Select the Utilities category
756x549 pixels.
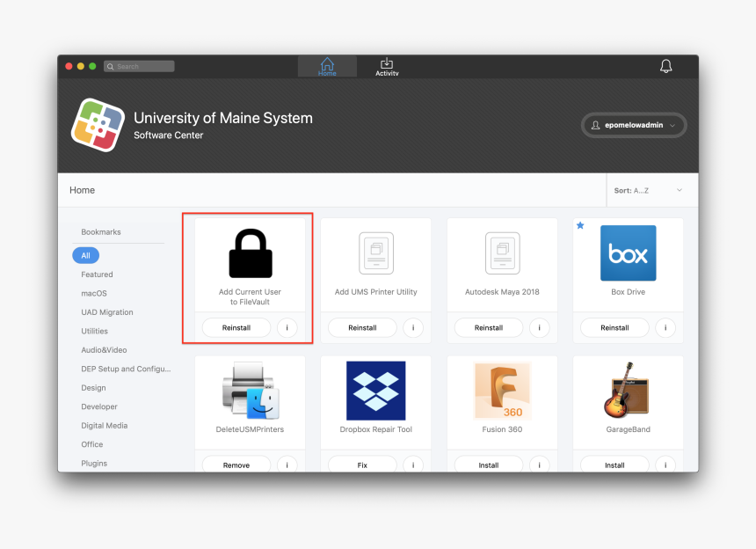(x=95, y=331)
